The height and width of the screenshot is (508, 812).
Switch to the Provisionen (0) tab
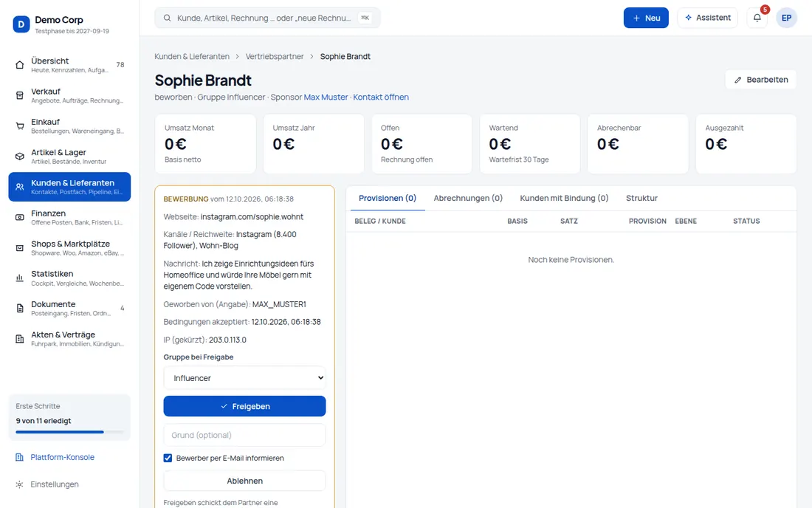pos(388,199)
